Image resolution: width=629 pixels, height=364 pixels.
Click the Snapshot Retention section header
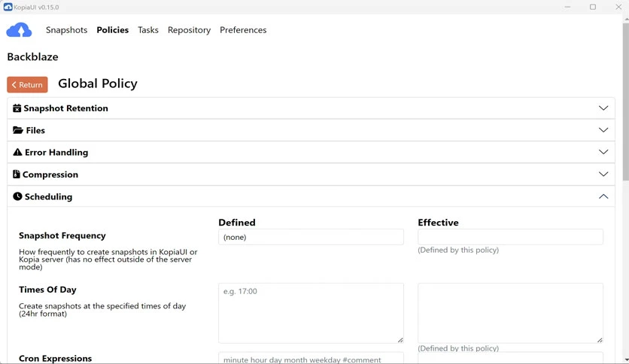pyautogui.click(x=311, y=108)
